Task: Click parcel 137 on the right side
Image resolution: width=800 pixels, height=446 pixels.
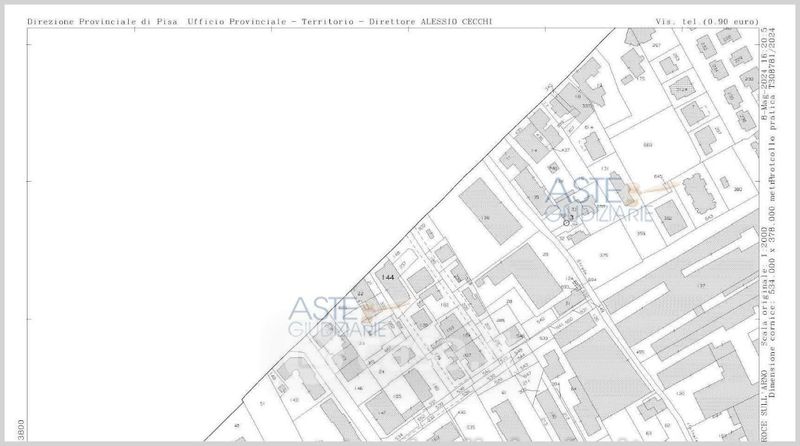Action: (701, 286)
